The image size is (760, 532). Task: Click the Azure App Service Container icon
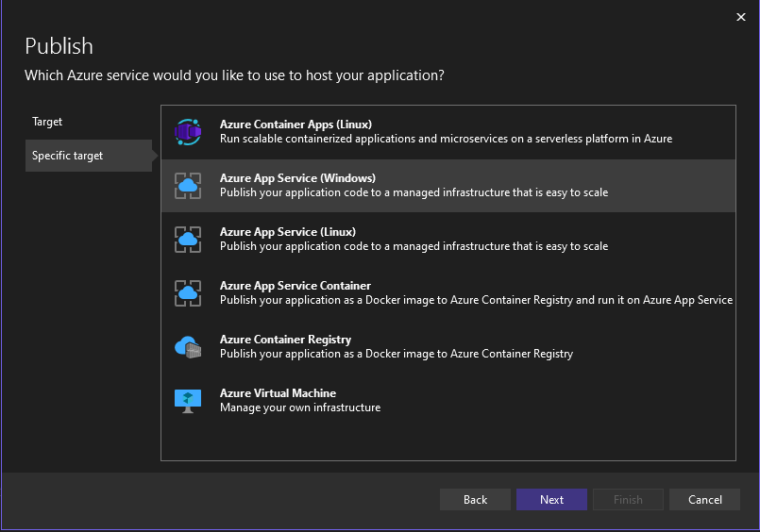(x=188, y=292)
